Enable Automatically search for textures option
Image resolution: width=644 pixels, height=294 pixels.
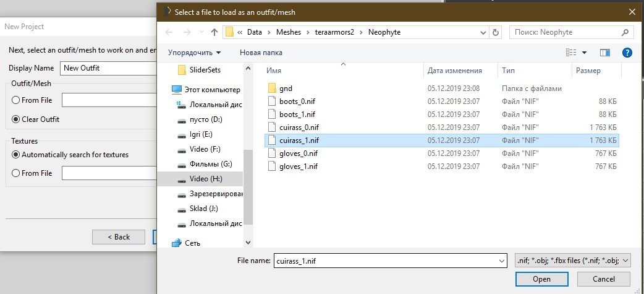16,154
